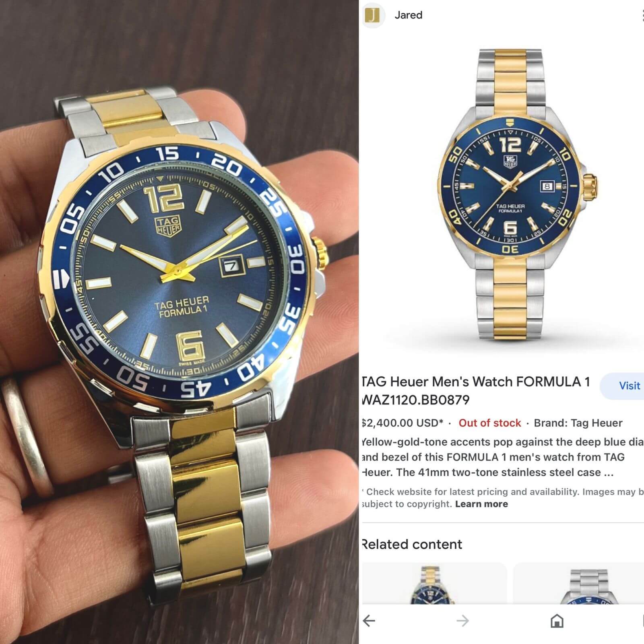
Task: Tap the $2,400.00 USD price text
Action: [402, 423]
